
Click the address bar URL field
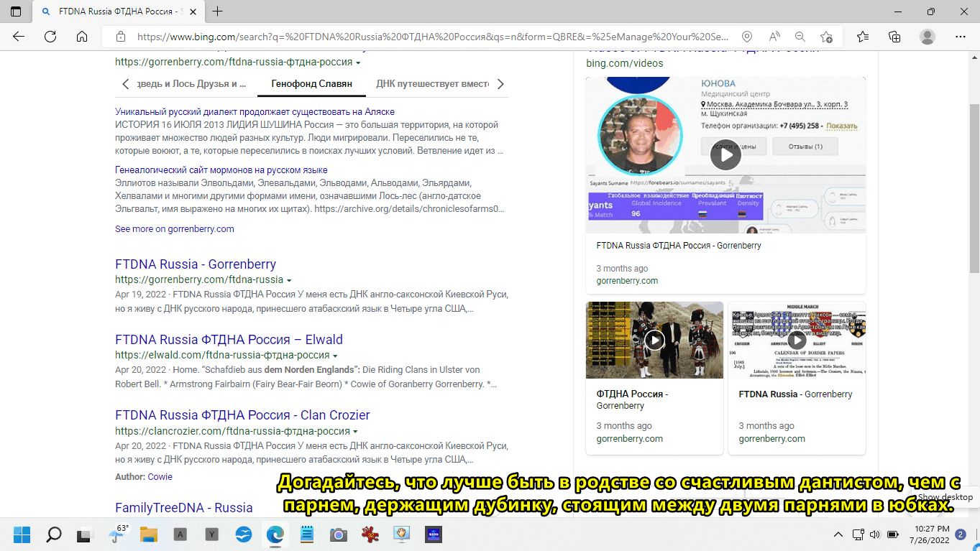[431, 37]
